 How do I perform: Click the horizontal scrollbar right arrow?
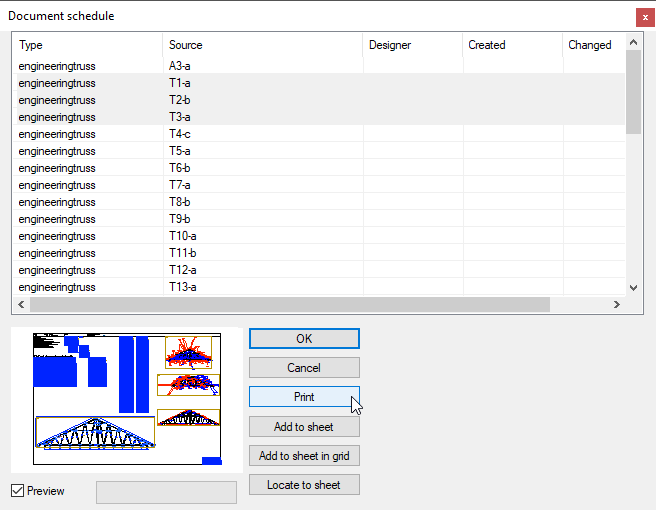pyautogui.click(x=617, y=304)
